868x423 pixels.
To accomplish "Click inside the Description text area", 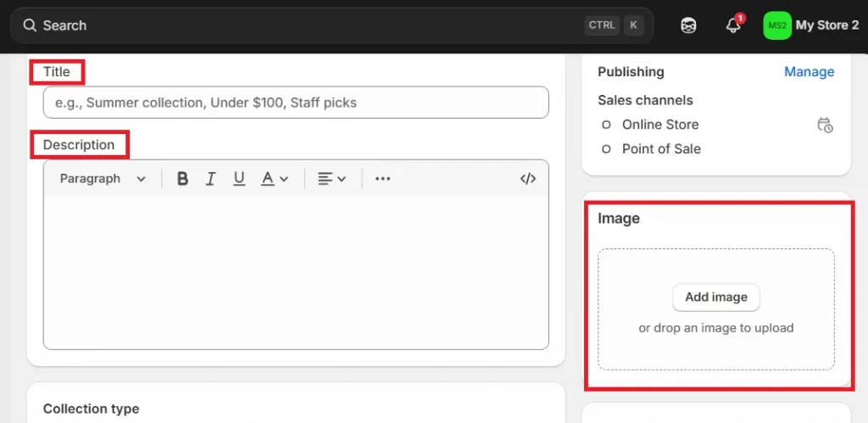I will (296, 271).
